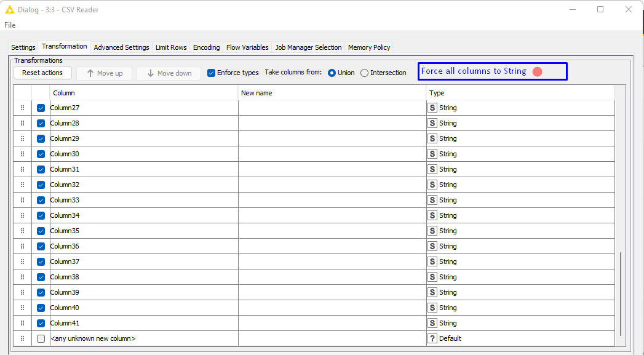Click the drag handle icon for Column30
Viewport: 644px width, 355px height.
[x=22, y=154]
